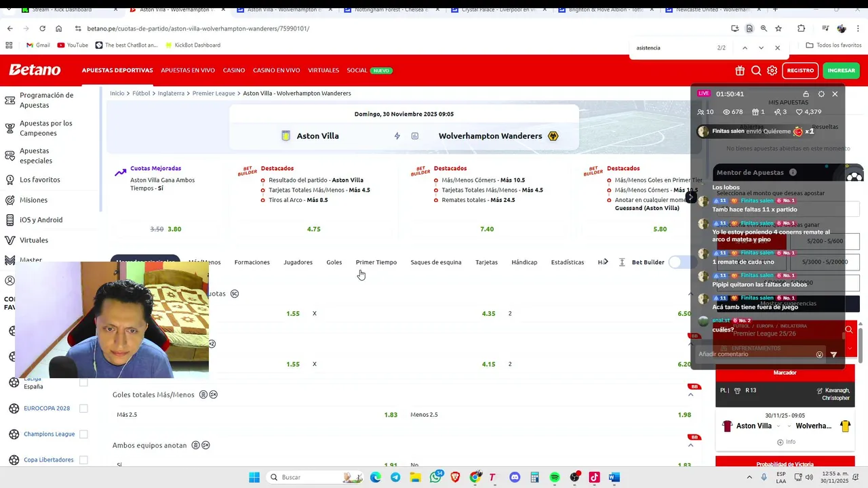Screen dimensions: 868x488
Task: Click the browser address bar
Action: pos(400,28)
